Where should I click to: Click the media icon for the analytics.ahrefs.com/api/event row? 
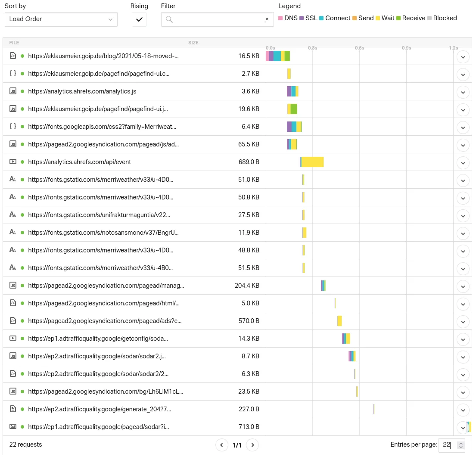(x=13, y=162)
